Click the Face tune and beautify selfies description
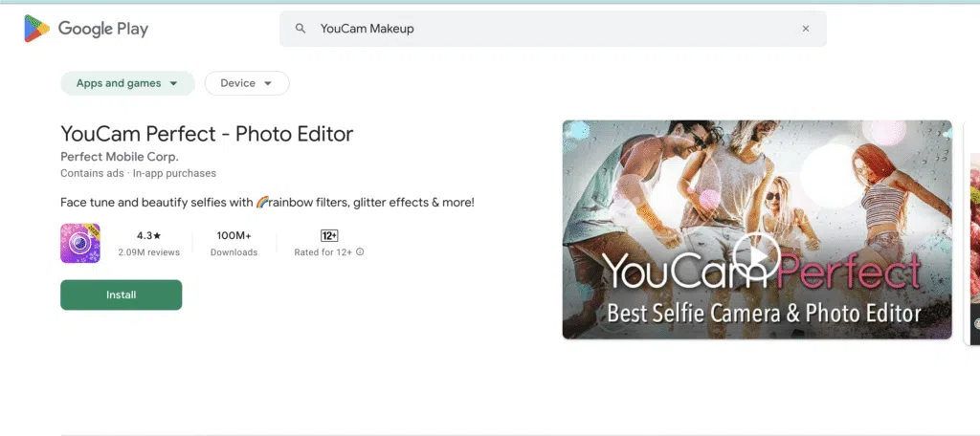 268,203
